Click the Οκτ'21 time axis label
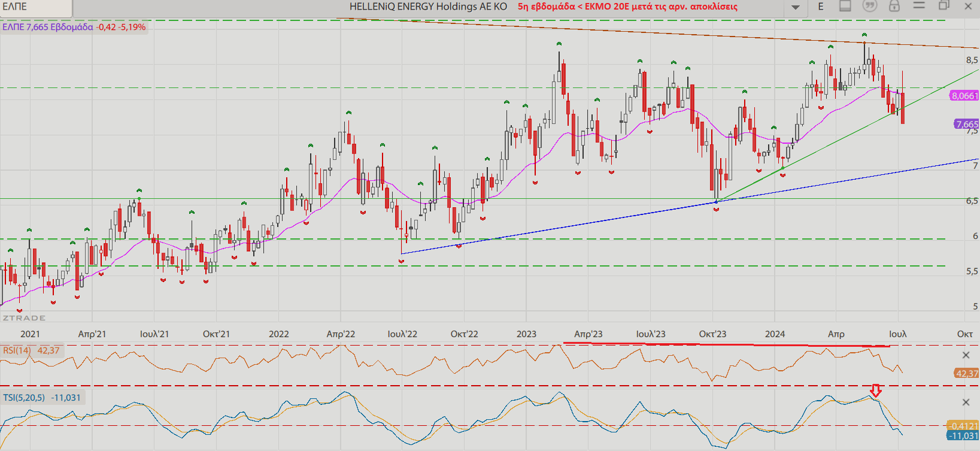 tap(216, 334)
